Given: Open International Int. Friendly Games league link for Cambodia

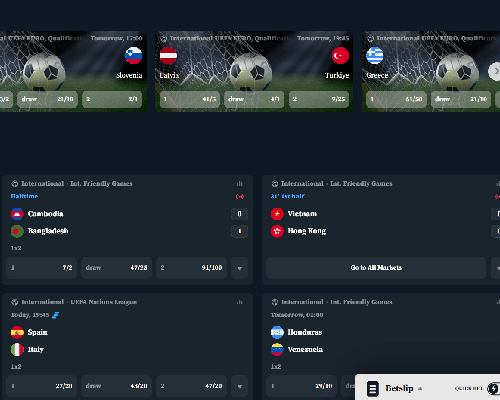Looking at the screenshot, I should click(76, 184).
